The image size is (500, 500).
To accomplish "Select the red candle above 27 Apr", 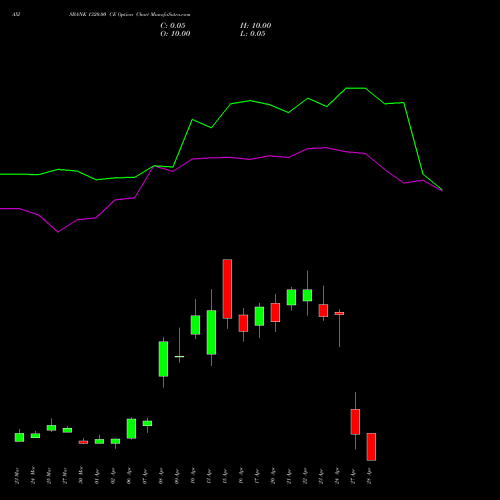I will coord(355,422).
